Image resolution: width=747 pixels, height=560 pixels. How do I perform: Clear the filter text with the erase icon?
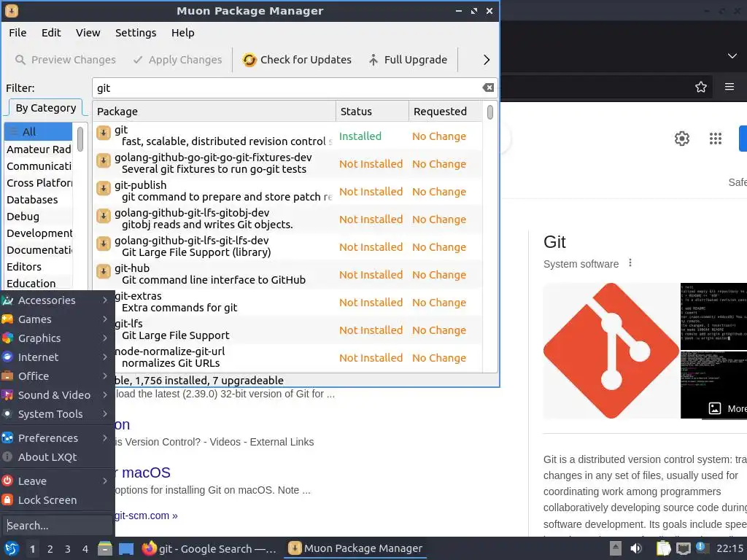tap(488, 87)
